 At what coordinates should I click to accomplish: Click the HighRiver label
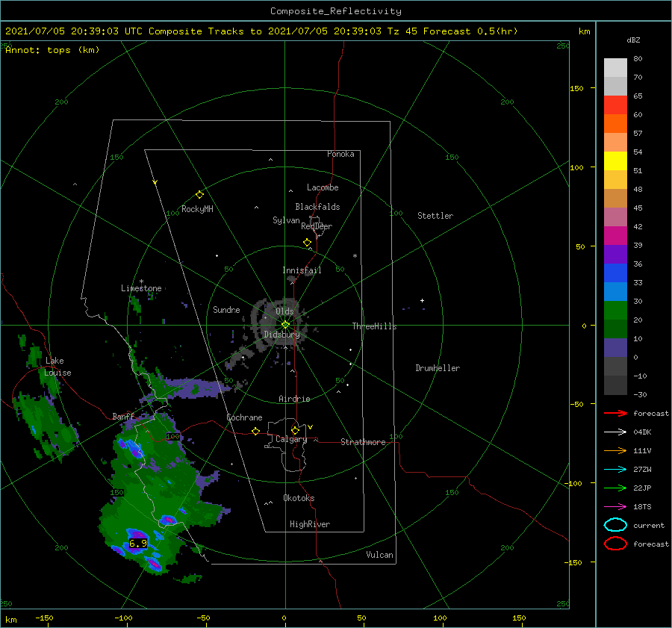(x=310, y=524)
